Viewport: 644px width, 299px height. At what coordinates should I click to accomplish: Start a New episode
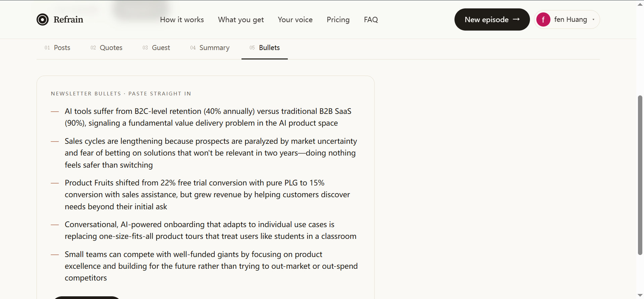492,19
